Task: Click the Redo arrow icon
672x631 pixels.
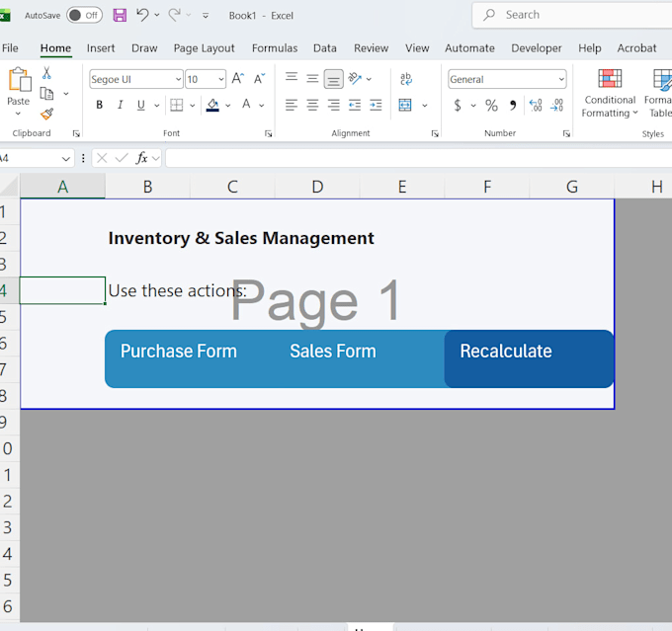Action: pos(174,15)
